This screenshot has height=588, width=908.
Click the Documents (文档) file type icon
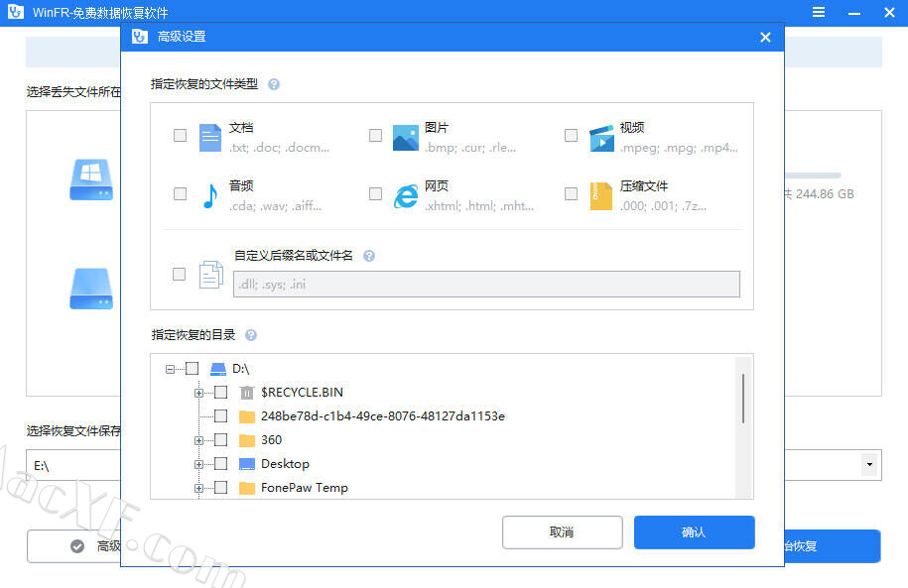tap(209, 138)
